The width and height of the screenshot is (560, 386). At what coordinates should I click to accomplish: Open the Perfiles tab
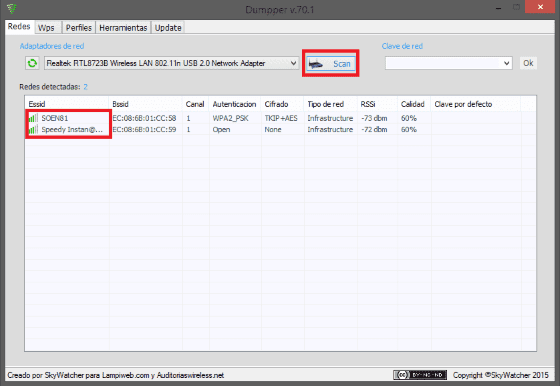[x=79, y=28]
